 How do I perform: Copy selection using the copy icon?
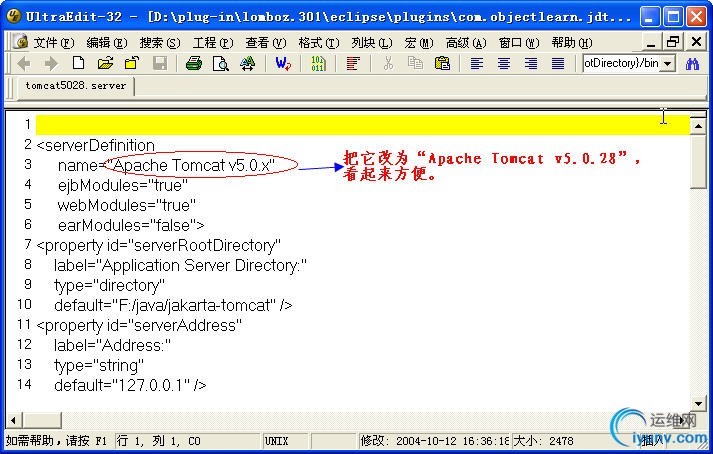tap(415, 63)
